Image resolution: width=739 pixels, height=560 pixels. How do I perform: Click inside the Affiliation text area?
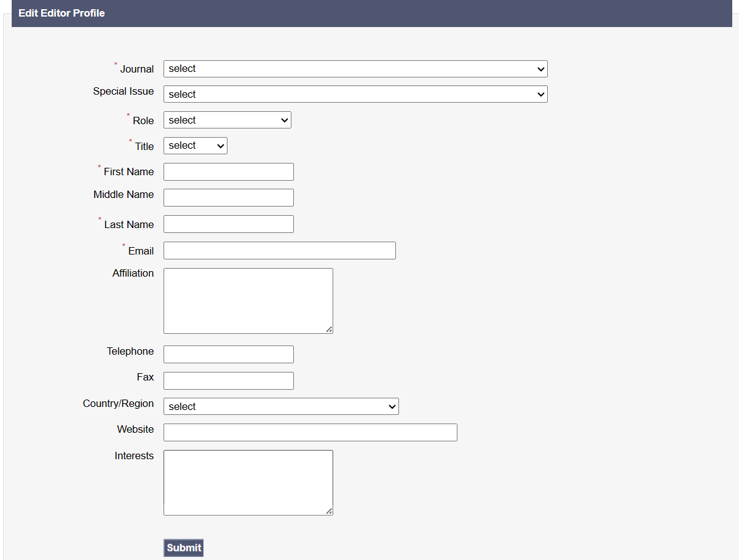(248, 301)
